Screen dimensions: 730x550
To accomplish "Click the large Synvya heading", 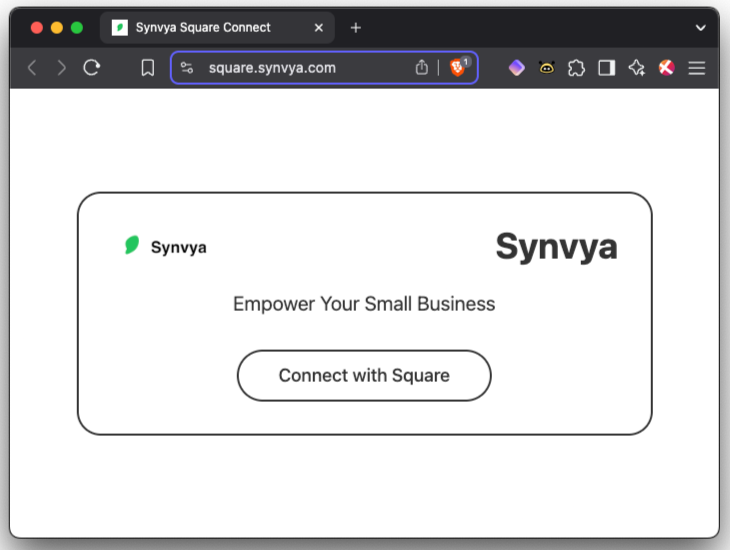I will (x=557, y=247).
